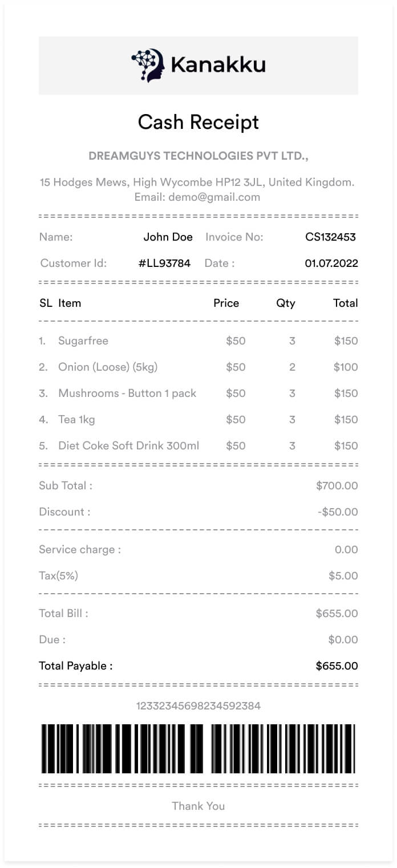
Task: Click the discount value -$50.00
Action: click(338, 512)
